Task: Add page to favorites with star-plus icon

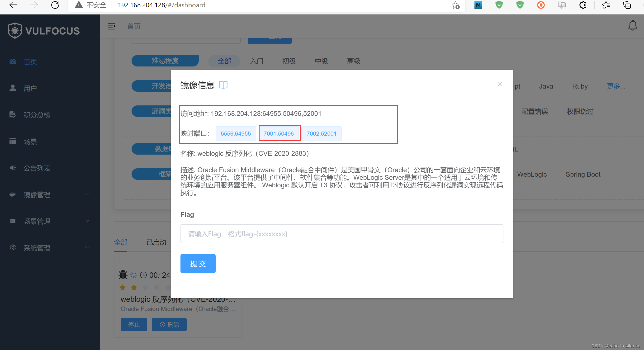Action: [x=455, y=5]
